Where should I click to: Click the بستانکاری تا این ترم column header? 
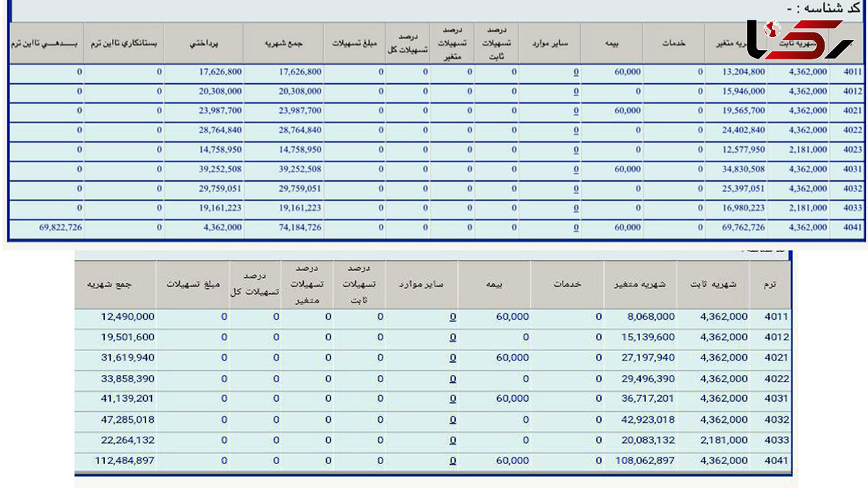point(124,43)
